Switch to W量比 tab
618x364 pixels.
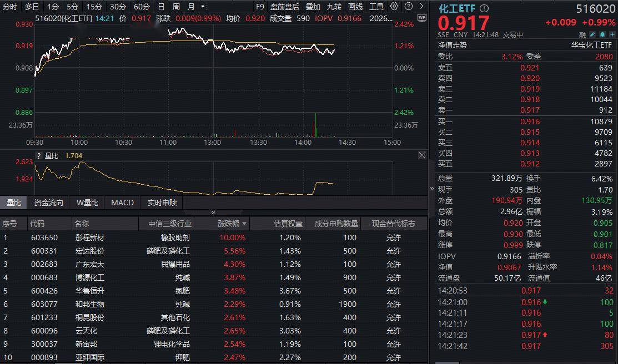[x=87, y=203]
